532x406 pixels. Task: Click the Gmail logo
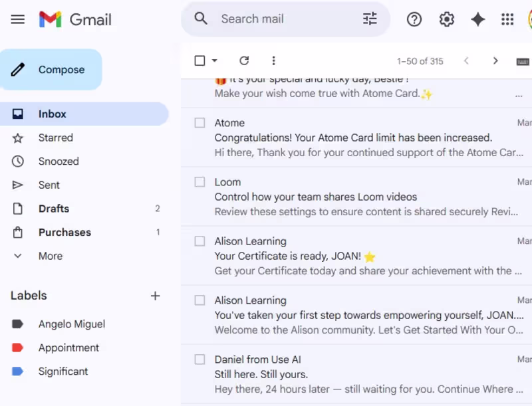point(75,19)
